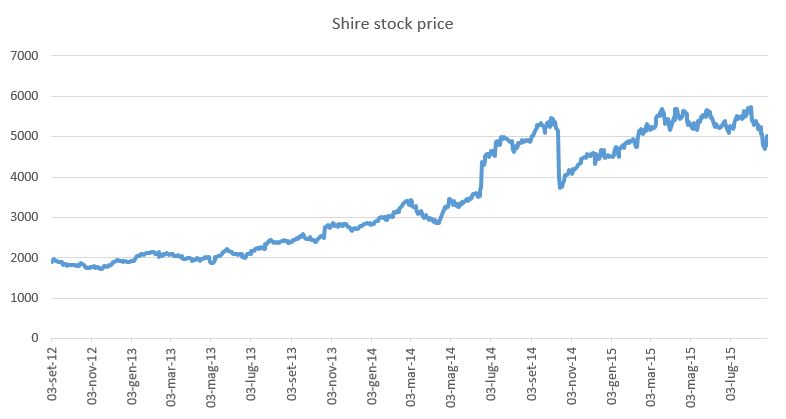Click the 6000 y-axis label
The height and width of the screenshot is (419, 786).
22,97
